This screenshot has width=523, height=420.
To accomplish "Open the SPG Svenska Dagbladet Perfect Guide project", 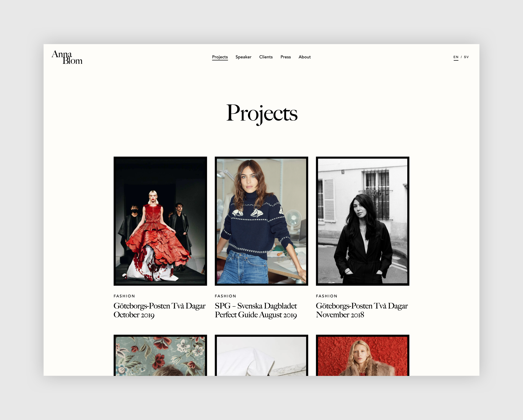I will coord(256,310).
